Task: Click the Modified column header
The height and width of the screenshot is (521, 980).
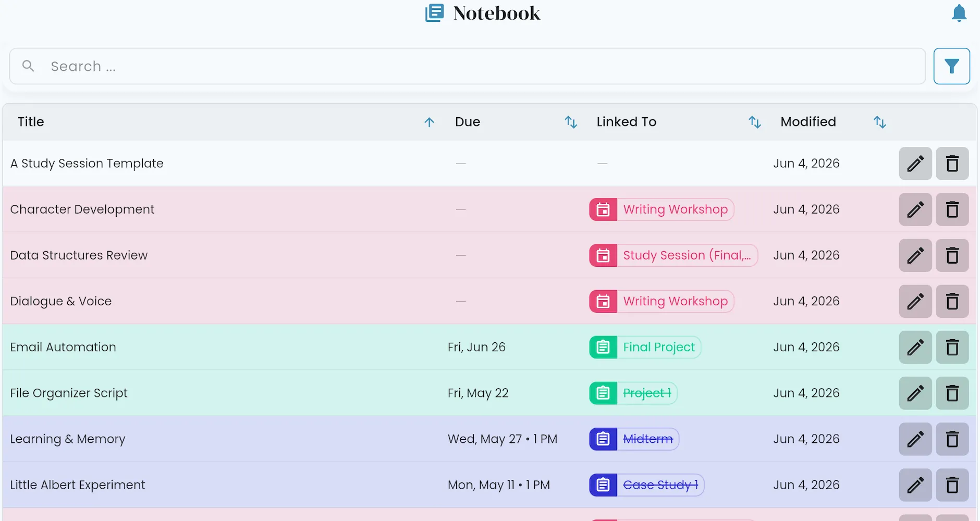Action: pos(808,122)
